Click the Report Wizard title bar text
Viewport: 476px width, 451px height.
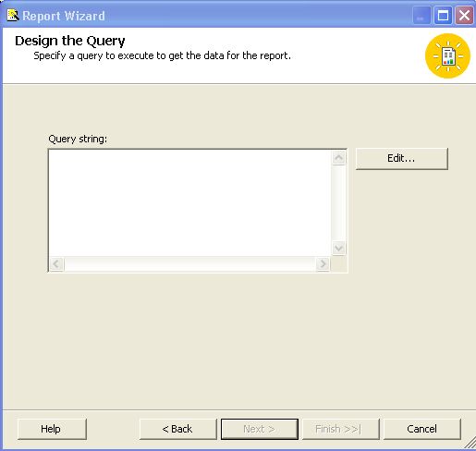64,16
